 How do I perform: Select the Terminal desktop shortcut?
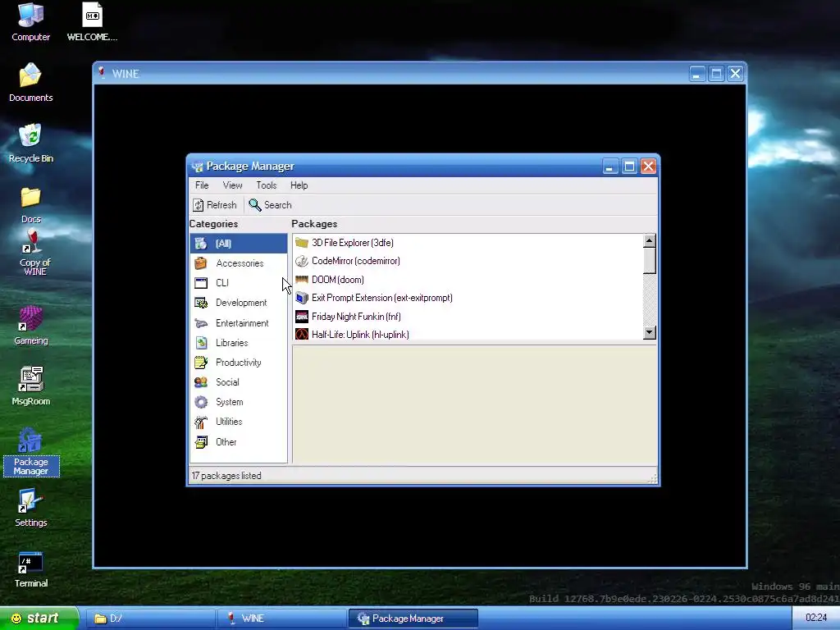point(30,569)
